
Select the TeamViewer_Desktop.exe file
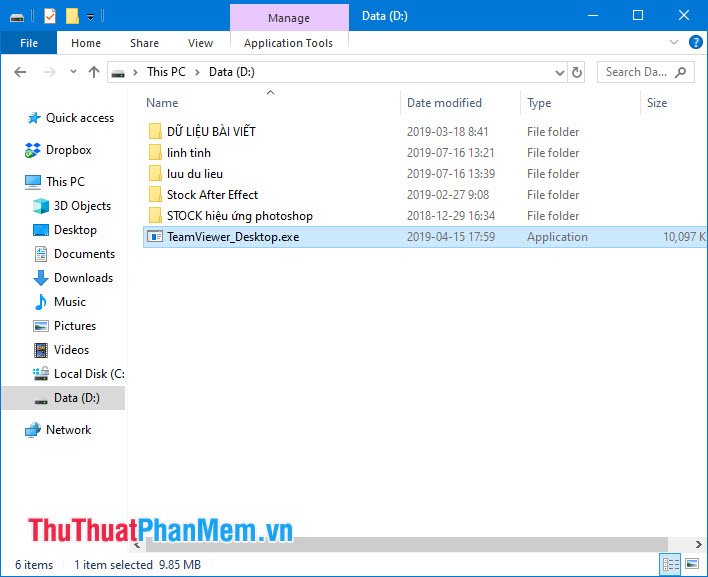424,237
